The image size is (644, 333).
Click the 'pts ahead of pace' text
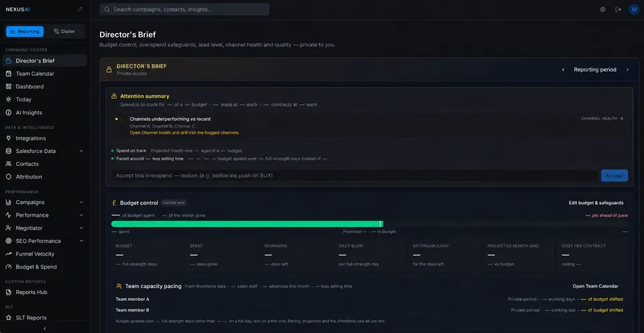[x=606, y=216]
